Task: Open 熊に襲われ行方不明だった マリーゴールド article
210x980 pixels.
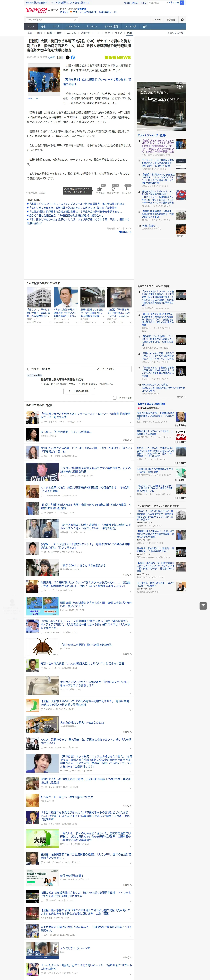Action: [85, 415]
